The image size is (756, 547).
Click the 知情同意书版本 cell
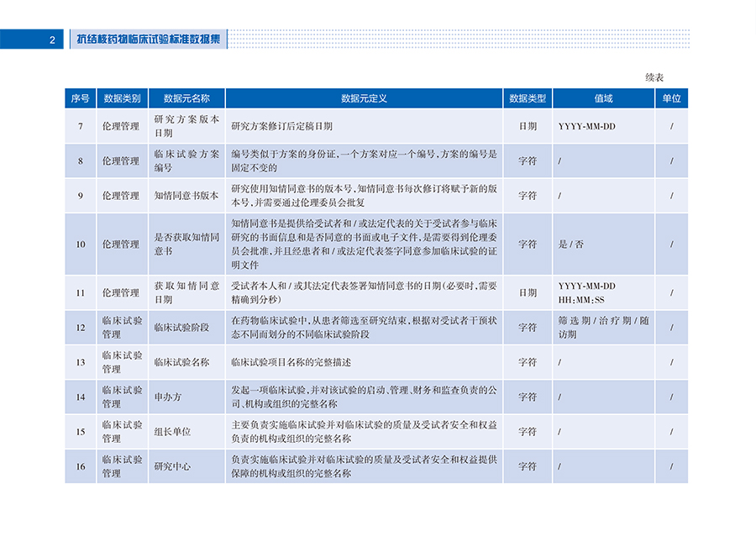pyautogui.click(x=186, y=196)
